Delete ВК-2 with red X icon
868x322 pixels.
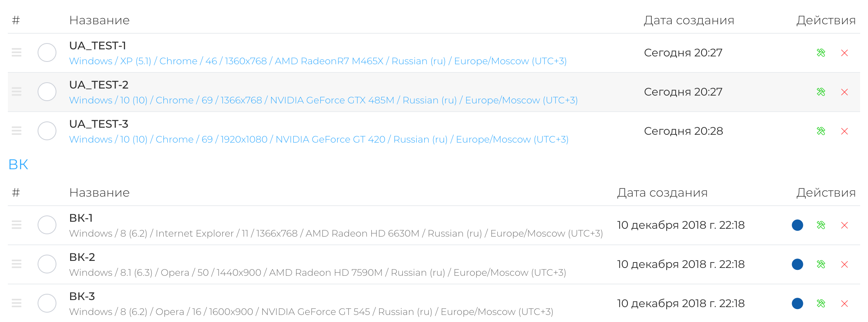(844, 264)
